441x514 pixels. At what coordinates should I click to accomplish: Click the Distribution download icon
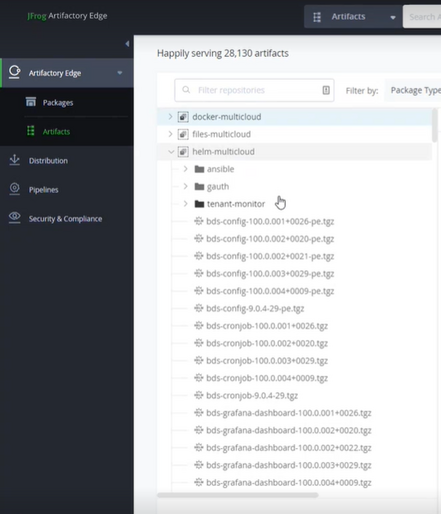14,160
